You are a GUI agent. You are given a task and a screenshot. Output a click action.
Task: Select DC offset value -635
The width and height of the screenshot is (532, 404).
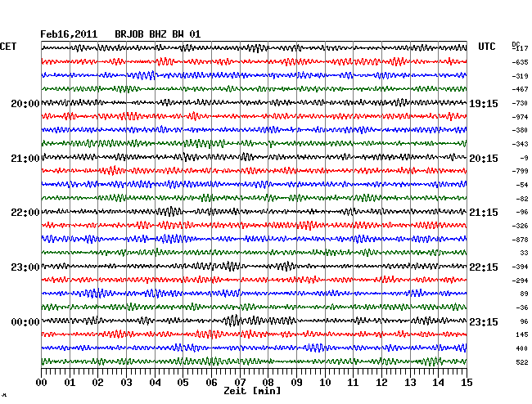click(520, 62)
